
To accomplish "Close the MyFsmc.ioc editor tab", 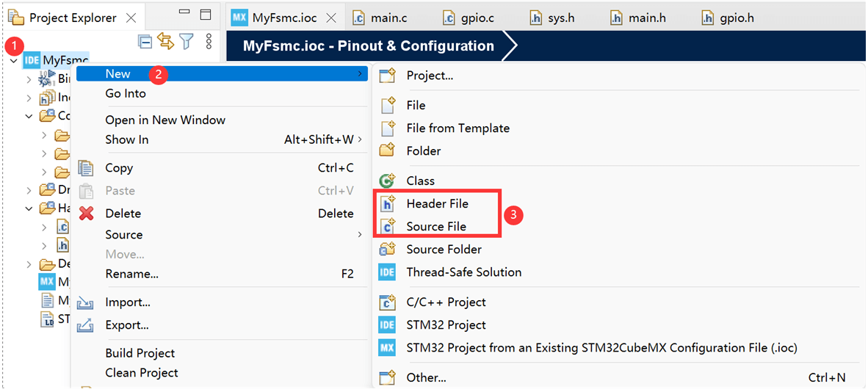I will click(332, 18).
